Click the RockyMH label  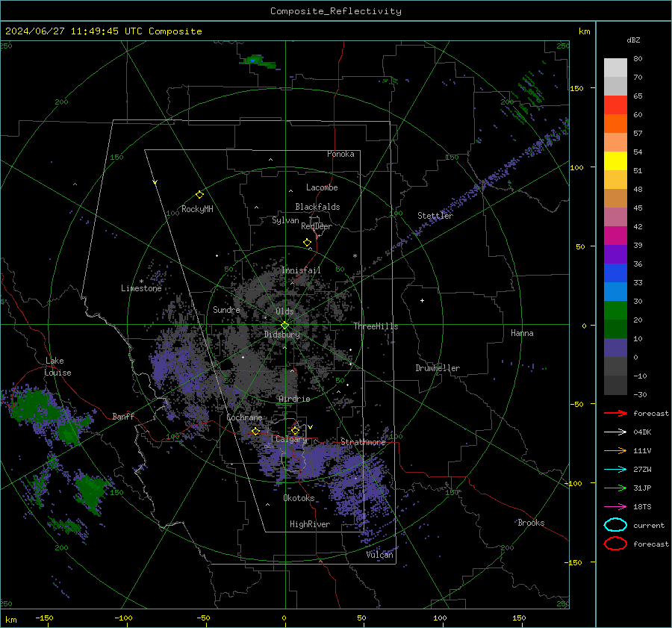click(x=197, y=209)
